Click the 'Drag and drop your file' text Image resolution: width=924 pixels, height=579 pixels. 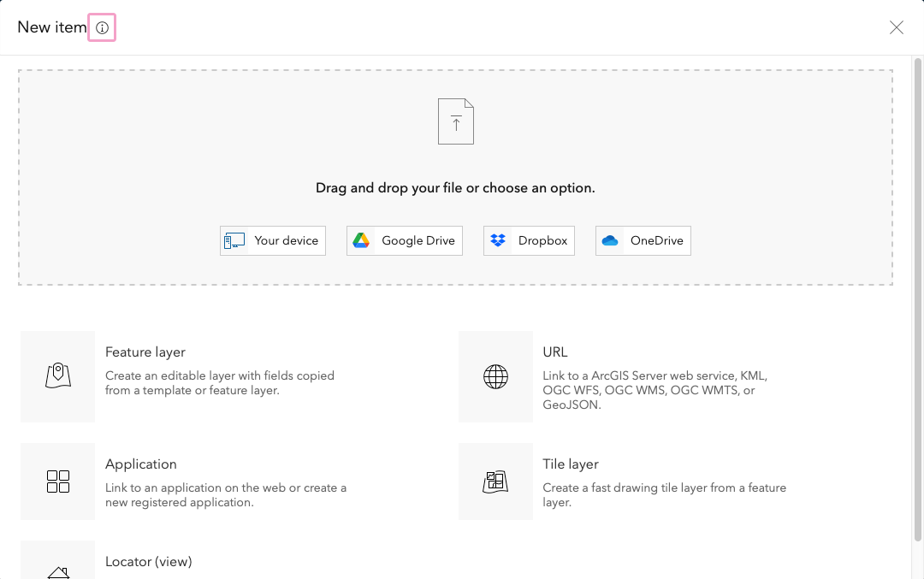tap(455, 188)
